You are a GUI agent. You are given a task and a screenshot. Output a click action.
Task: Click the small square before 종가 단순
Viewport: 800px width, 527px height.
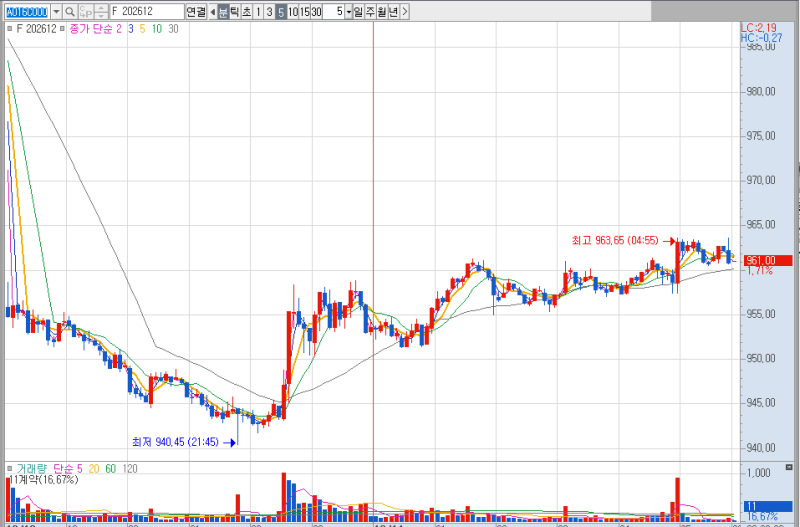(62, 29)
